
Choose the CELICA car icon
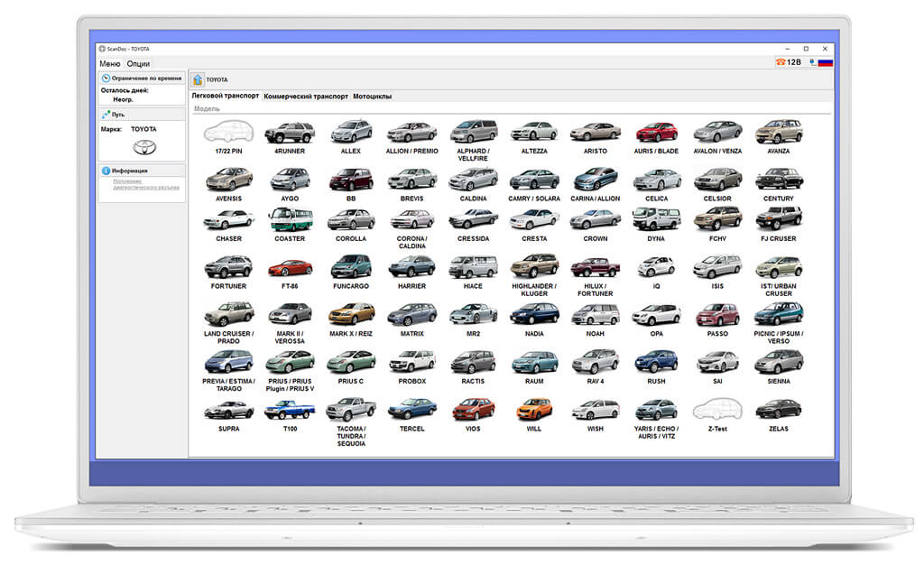click(657, 179)
